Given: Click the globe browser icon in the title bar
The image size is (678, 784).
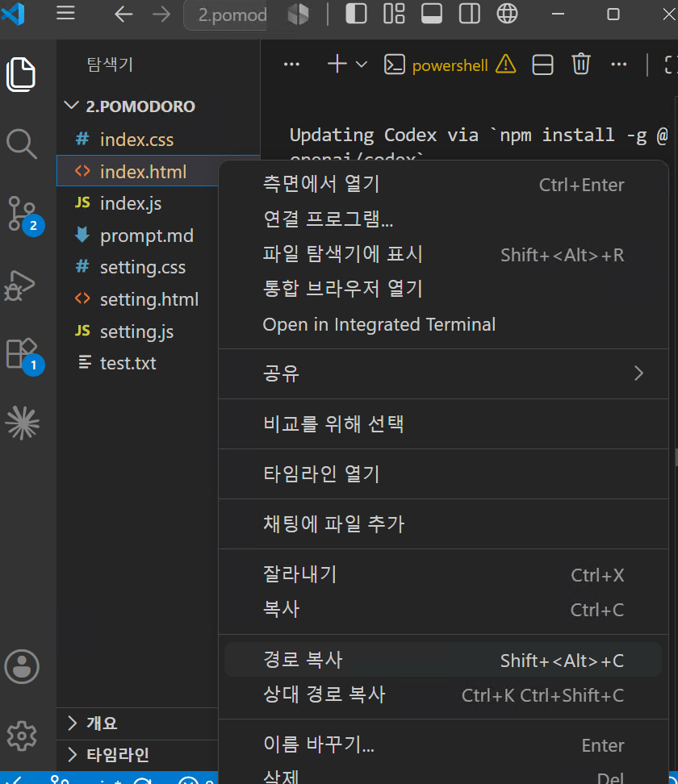Looking at the screenshot, I should click(x=507, y=14).
